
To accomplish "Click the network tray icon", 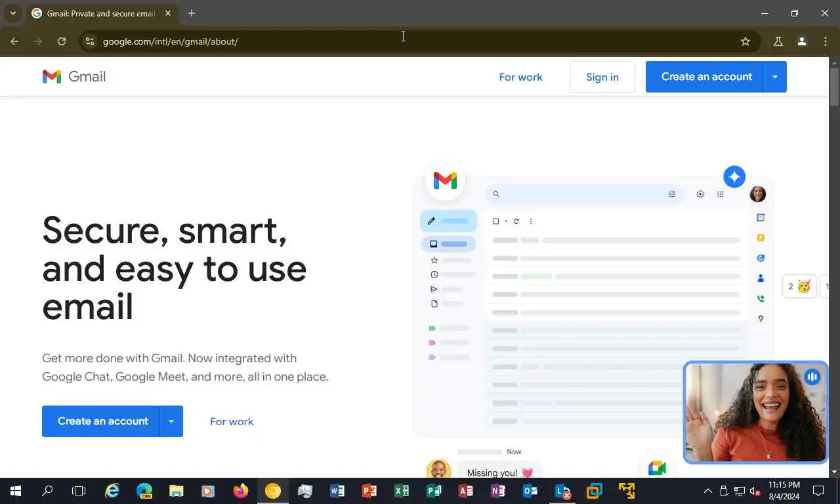I will (x=740, y=491).
